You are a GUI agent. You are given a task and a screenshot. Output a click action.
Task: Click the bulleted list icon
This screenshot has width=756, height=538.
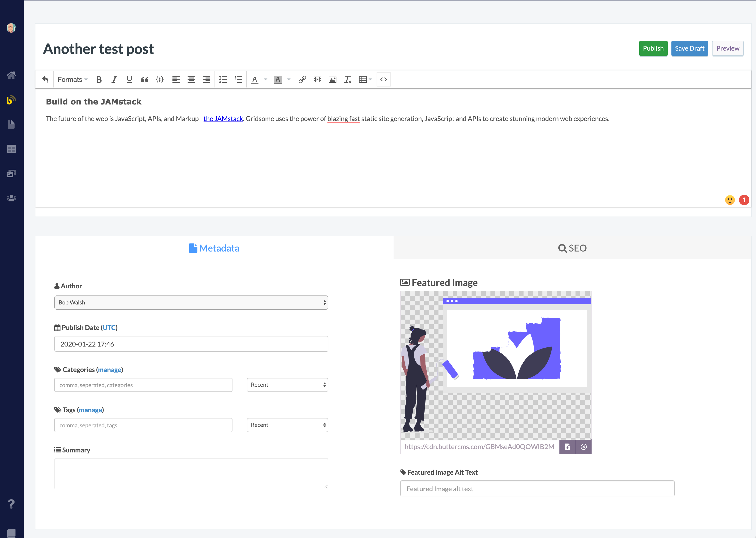click(x=223, y=79)
